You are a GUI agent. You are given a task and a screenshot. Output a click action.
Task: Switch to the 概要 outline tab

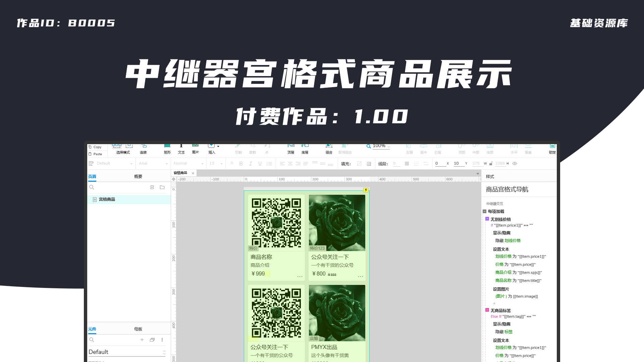tap(138, 177)
